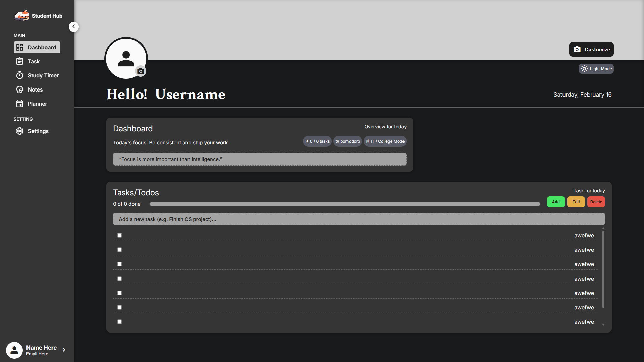Screen dimensions: 644x362
Task: Click the Customize button
Action: click(591, 49)
